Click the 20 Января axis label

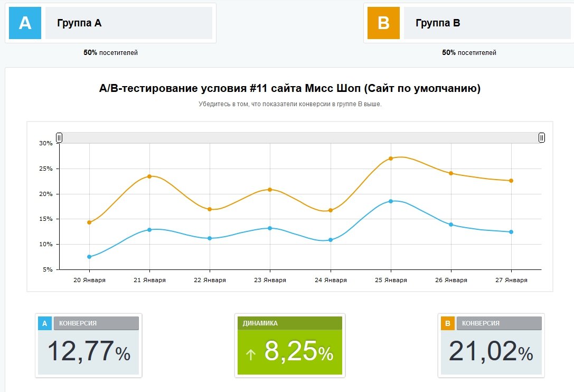click(x=89, y=280)
